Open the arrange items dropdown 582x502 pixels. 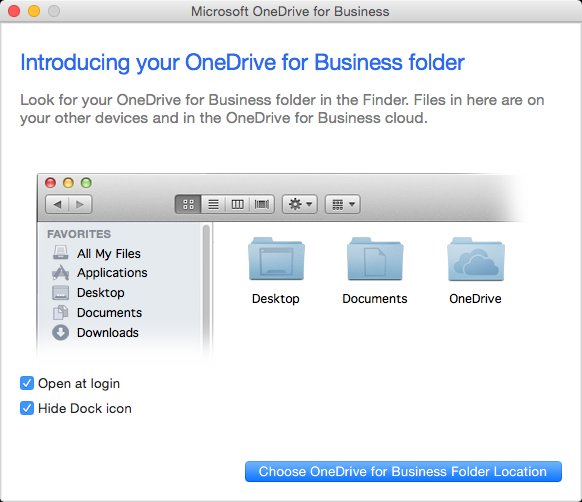(x=343, y=204)
